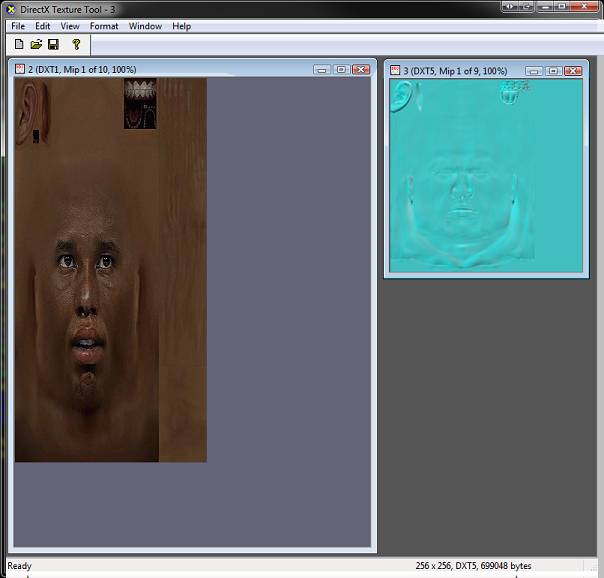Screen dimensions: 604x578
Task: Open the Edit menu
Action: click(x=43, y=26)
